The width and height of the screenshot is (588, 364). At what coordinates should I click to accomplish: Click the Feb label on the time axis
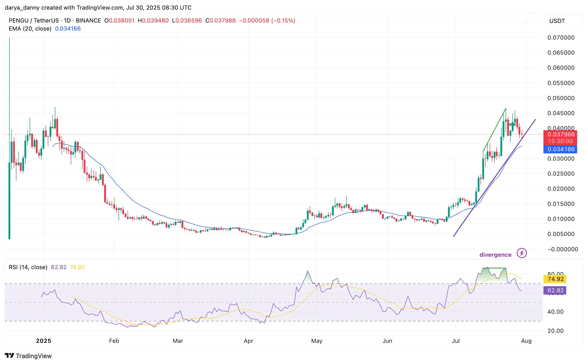point(114,341)
